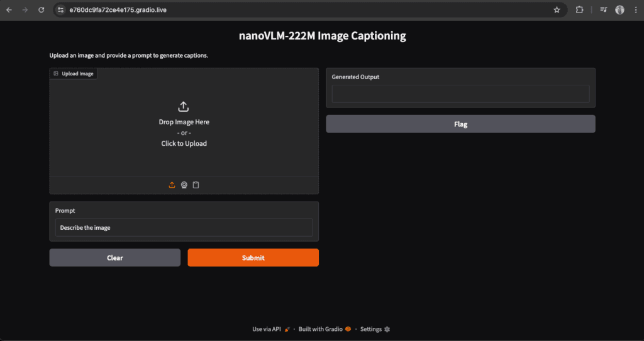
Task: Open media controls in browser toolbar
Action: pyautogui.click(x=603, y=10)
